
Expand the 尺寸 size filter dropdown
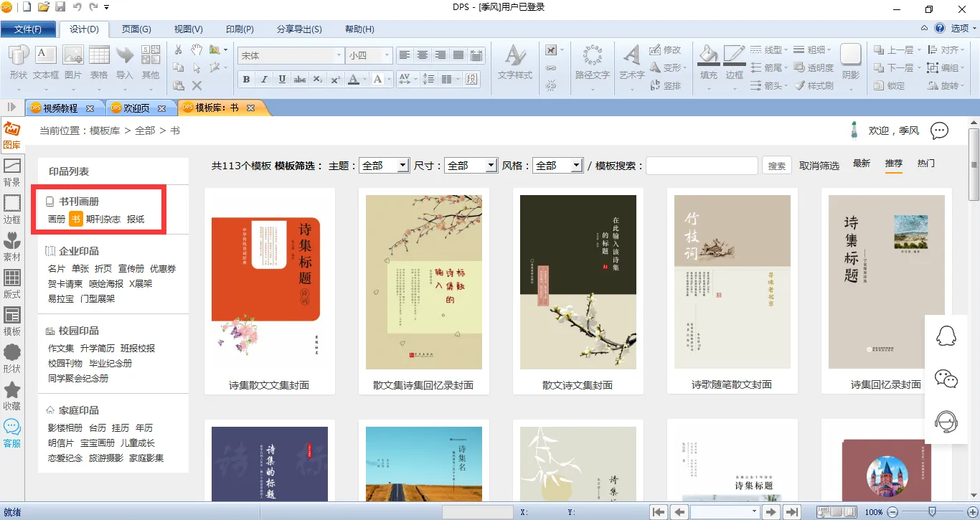[491, 166]
